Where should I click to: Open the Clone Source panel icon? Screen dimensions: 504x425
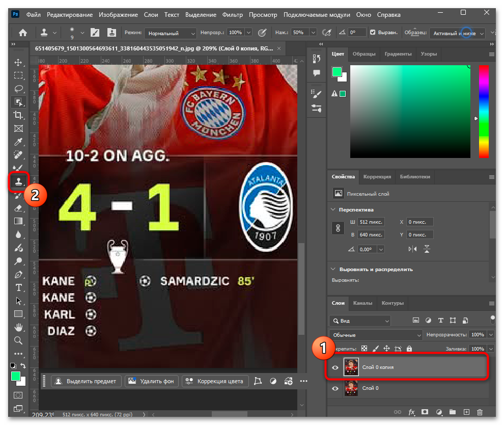coord(111,33)
